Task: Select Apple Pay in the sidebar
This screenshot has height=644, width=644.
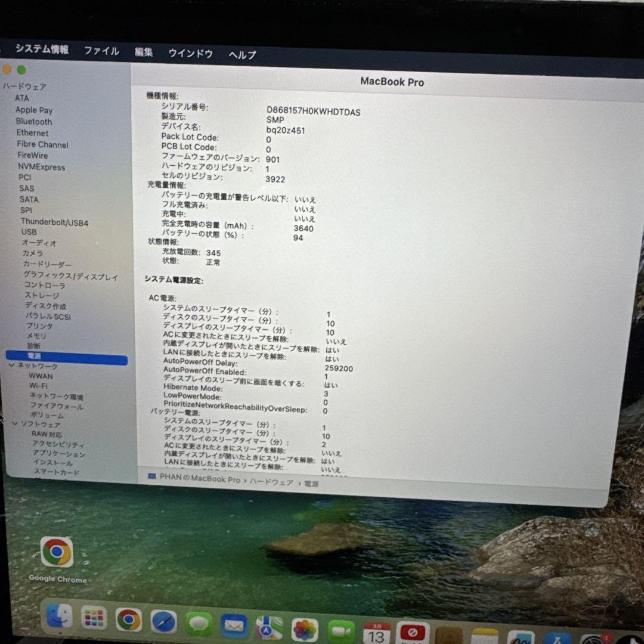Action: tap(34, 110)
